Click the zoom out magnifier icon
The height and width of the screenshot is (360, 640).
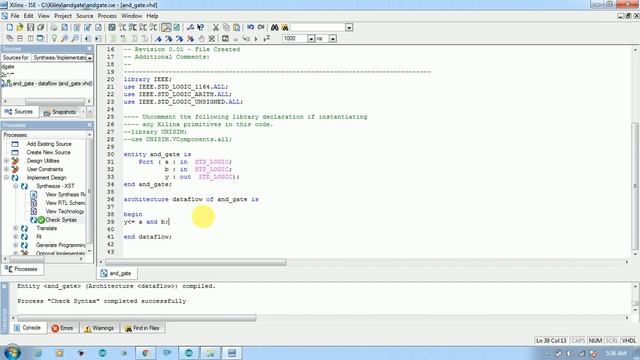pyautogui.click(x=75, y=38)
